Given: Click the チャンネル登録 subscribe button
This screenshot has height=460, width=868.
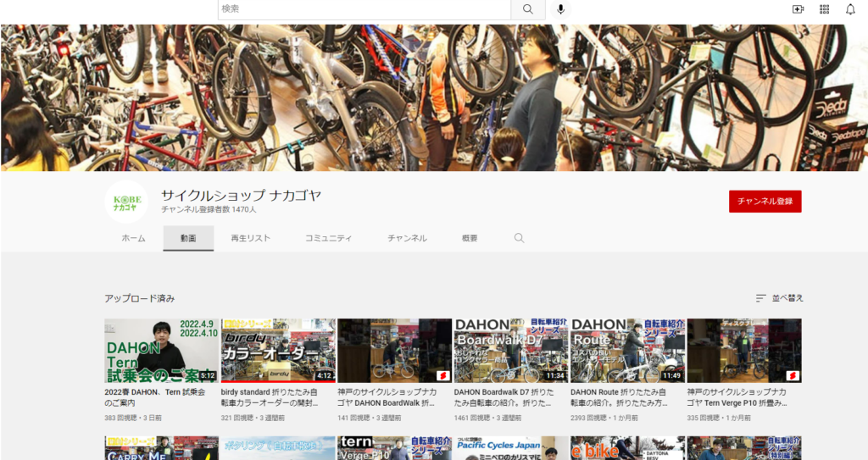Looking at the screenshot, I should 765,202.
